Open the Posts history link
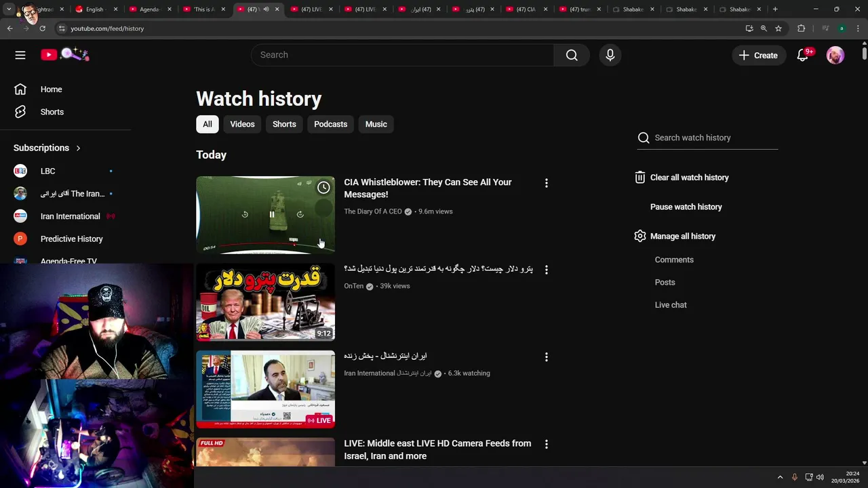868x488 pixels. coord(665,282)
